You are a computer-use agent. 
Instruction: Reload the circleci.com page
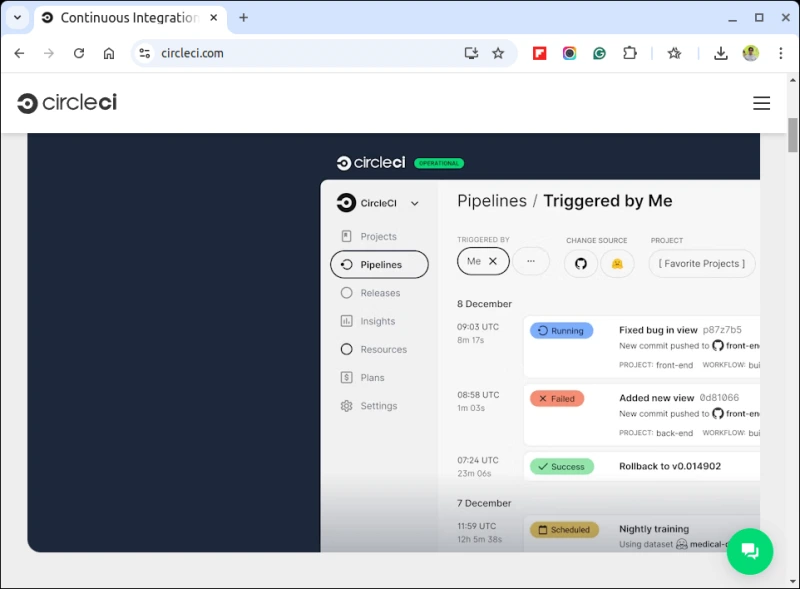(79, 53)
